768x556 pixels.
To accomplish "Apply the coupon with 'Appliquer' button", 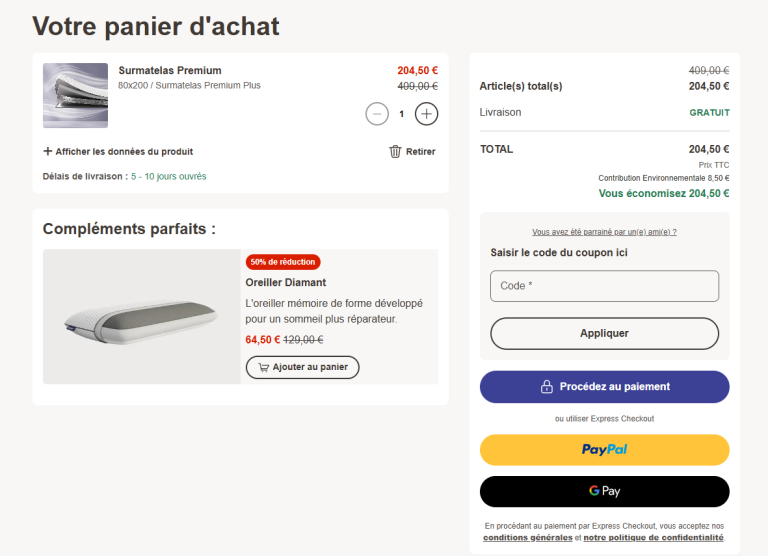I will coord(604,333).
